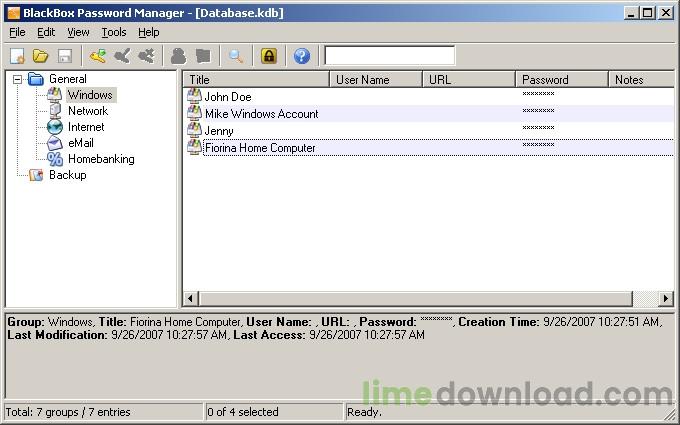Click the Delete Entry key toolbar icon
Image resolution: width=680 pixels, height=425 pixels.
pyautogui.click(x=147, y=56)
